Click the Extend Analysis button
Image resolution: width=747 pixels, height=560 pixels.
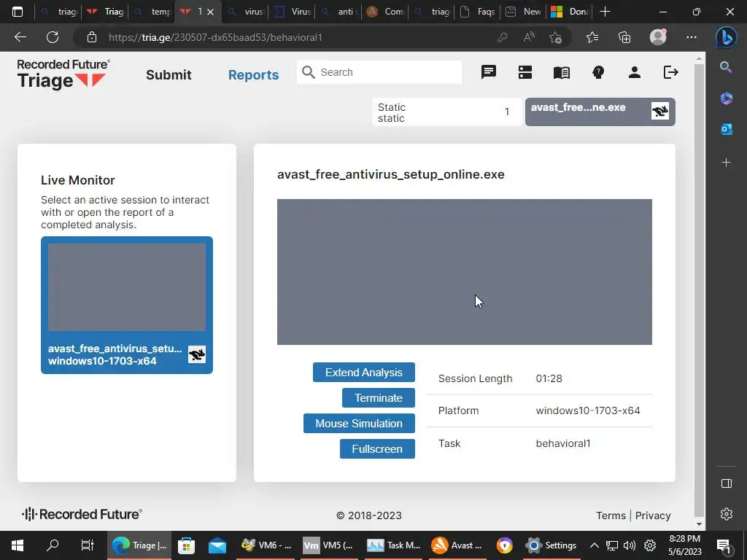coord(364,373)
